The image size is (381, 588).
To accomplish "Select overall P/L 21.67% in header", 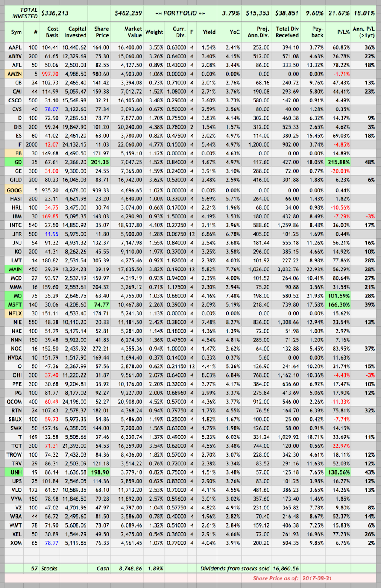I will point(339,13).
